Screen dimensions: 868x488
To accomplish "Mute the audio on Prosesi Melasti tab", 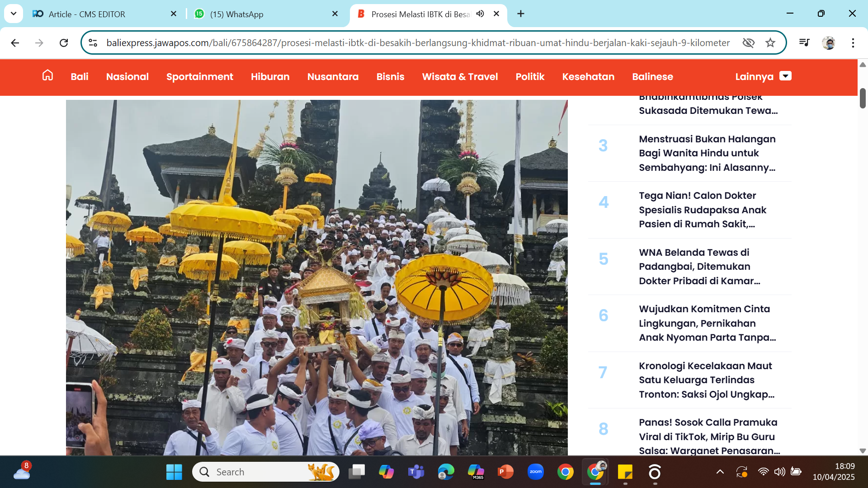I will 480,14.
